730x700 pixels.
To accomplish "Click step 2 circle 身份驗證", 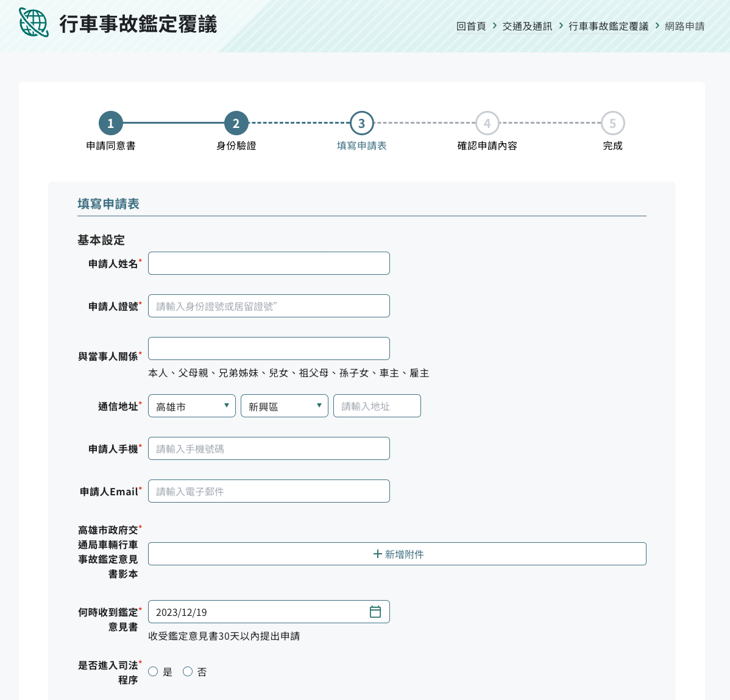I will click(236, 123).
